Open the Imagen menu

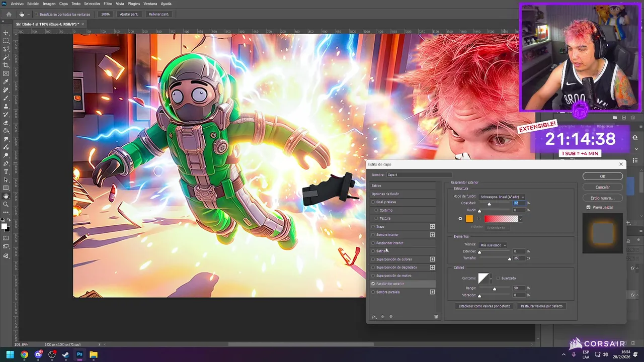49,4
